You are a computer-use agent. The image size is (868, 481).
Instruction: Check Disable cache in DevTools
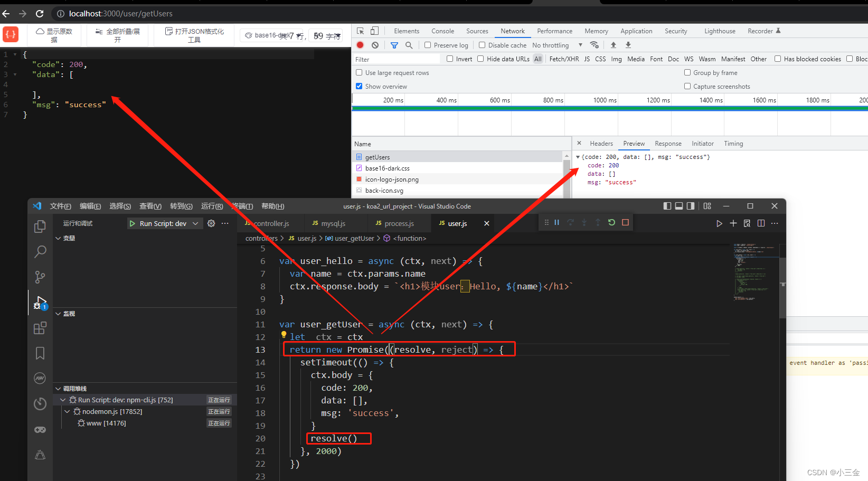click(482, 45)
